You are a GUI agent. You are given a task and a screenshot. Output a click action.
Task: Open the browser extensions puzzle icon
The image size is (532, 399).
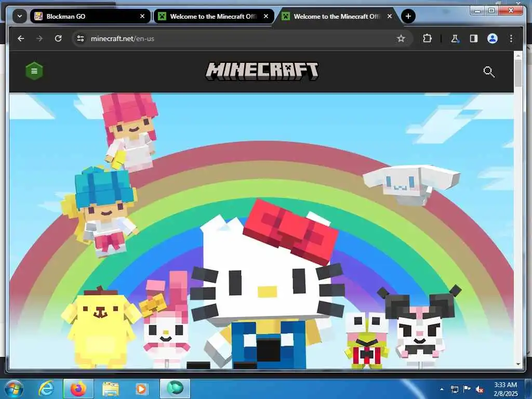(x=427, y=38)
